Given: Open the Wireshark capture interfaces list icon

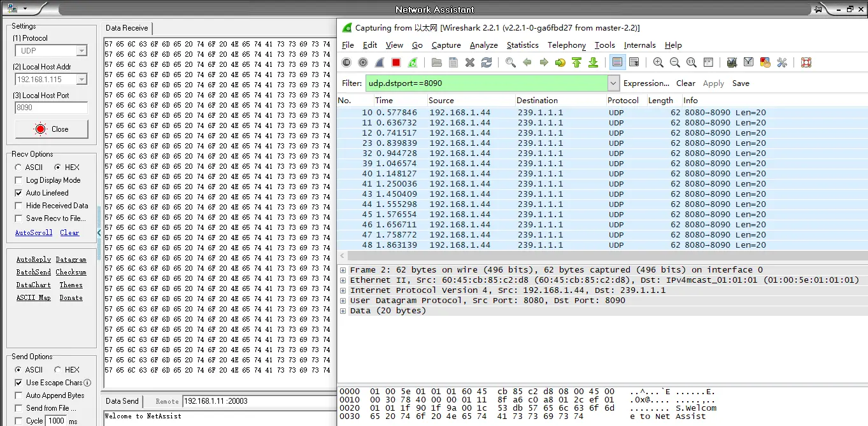Looking at the screenshot, I should tap(346, 62).
